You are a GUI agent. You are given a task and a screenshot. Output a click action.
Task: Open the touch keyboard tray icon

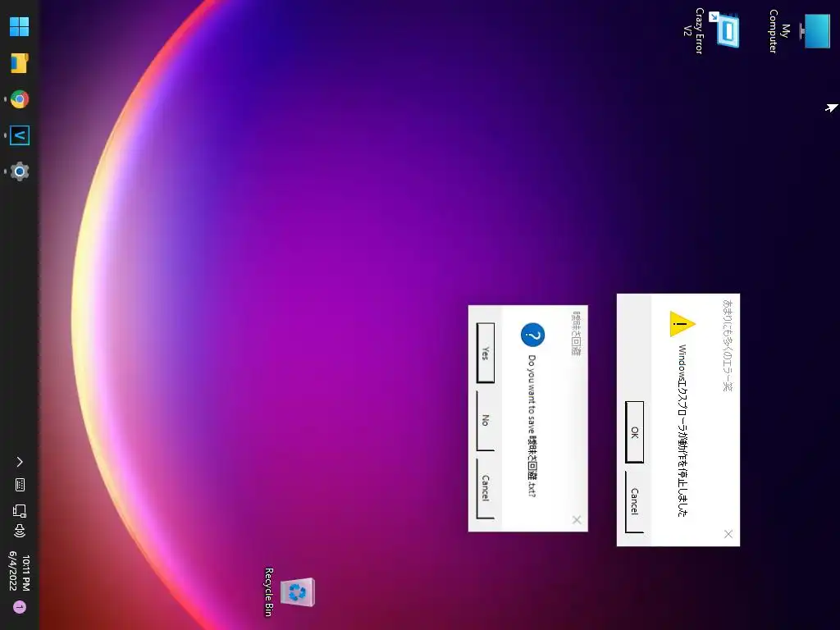(x=20, y=486)
